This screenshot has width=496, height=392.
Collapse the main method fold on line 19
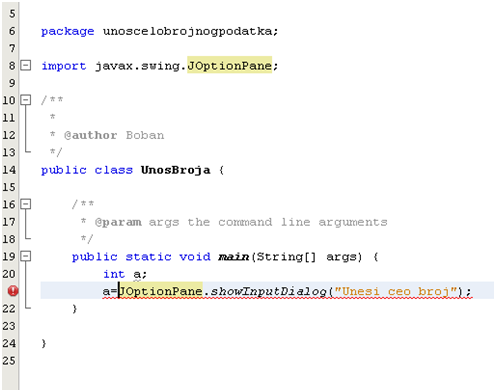coord(26,256)
